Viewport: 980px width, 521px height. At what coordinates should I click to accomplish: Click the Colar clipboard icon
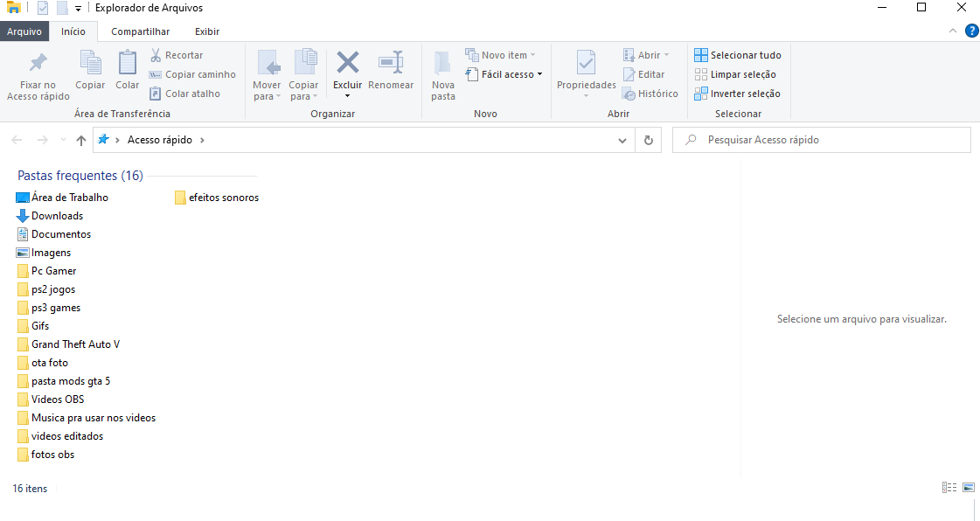tap(127, 62)
